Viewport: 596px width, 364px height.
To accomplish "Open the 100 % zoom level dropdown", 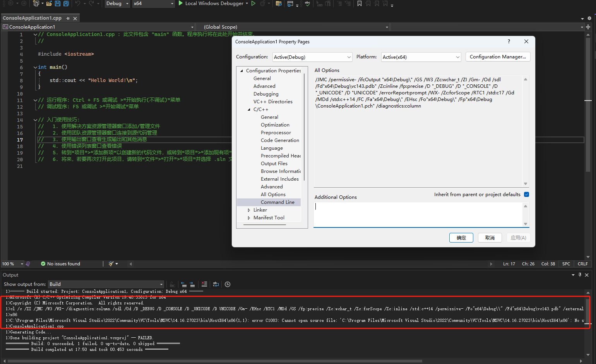I will pyautogui.click(x=12, y=264).
